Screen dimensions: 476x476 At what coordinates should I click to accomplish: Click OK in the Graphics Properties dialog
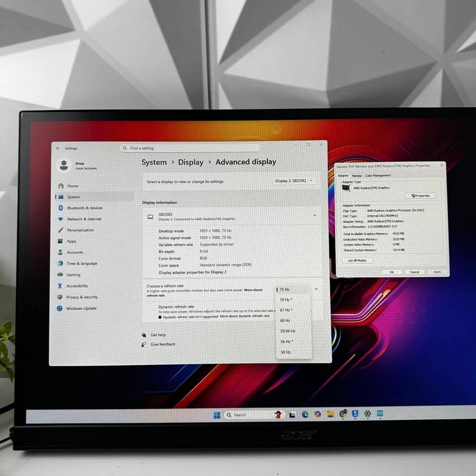coord(392,272)
